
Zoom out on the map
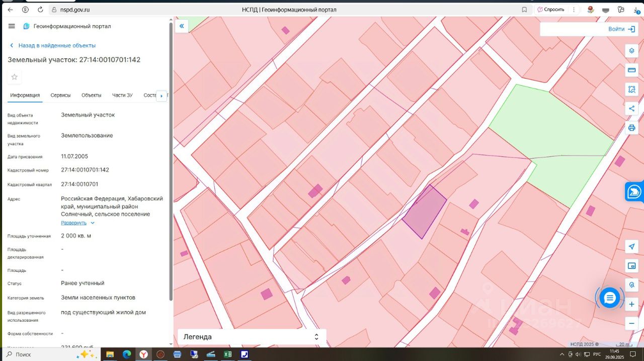[631, 323]
